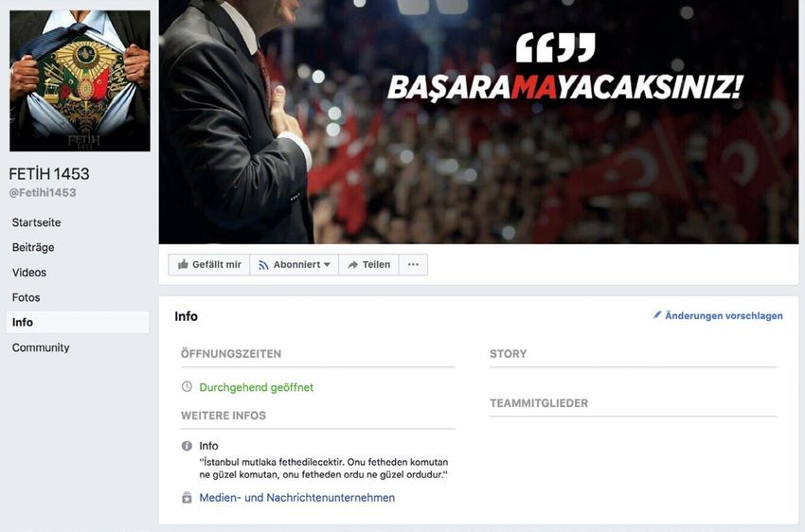Click the FETİH 1453 page name
805x532 pixels.
tap(48, 174)
